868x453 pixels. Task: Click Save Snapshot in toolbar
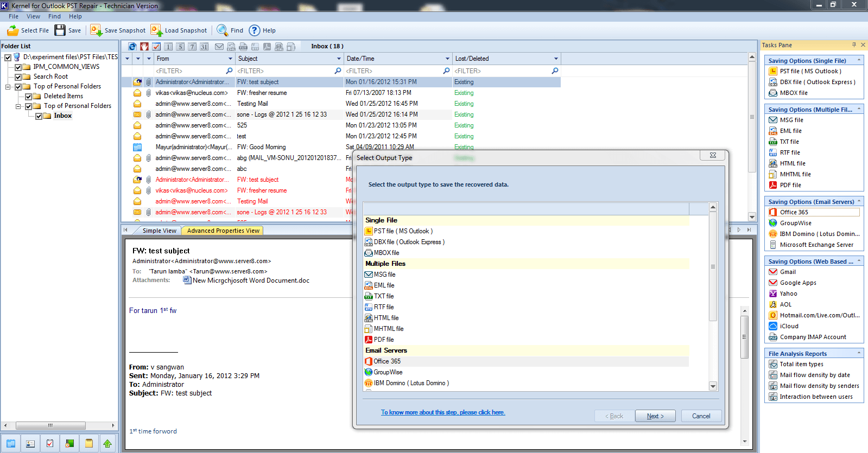tap(118, 30)
